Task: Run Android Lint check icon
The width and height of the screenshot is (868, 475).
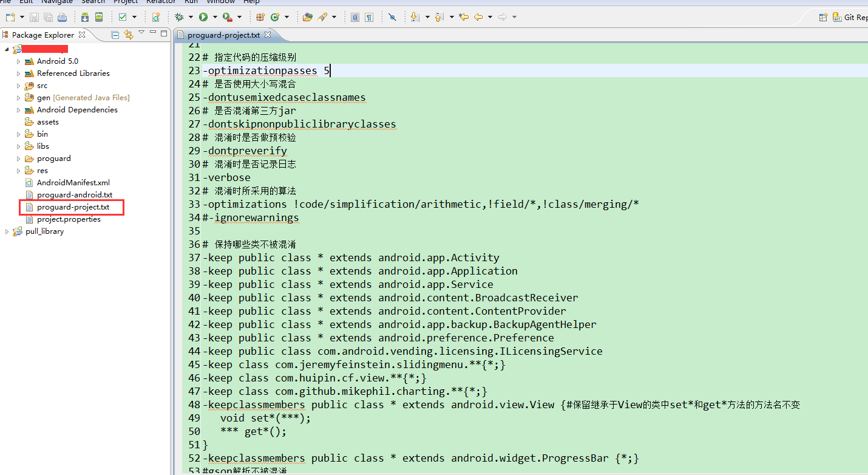Action: point(123,17)
